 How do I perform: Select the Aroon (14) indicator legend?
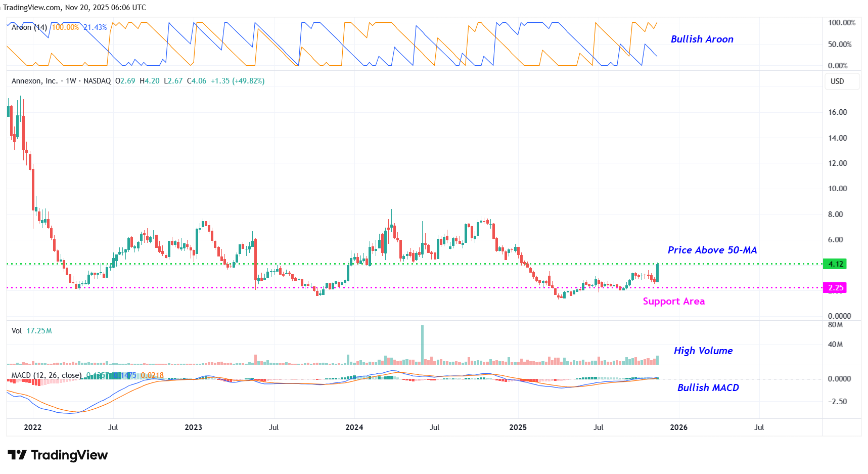point(29,27)
